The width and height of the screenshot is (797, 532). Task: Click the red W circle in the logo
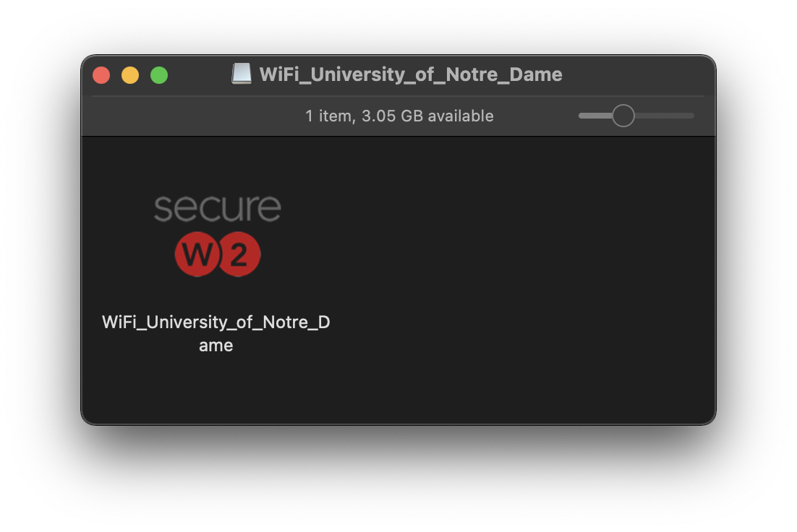coord(197,254)
